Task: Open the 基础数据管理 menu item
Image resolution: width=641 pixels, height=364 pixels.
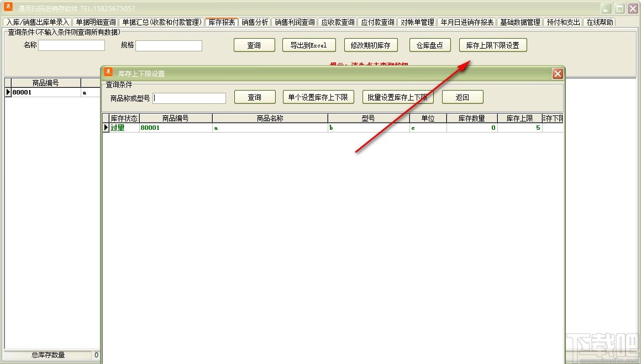Action: (519, 23)
